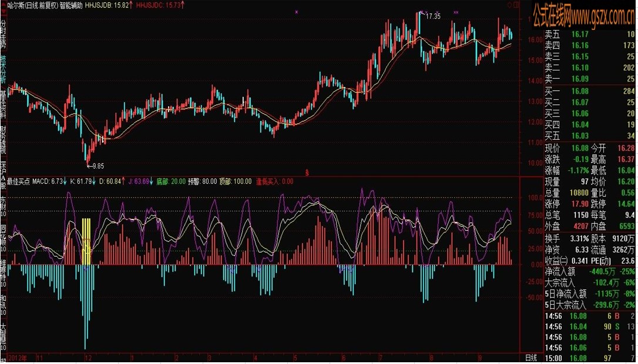Click the 日线 period label at bottom
This screenshot has height=364, width=638.
pos(531,358)
